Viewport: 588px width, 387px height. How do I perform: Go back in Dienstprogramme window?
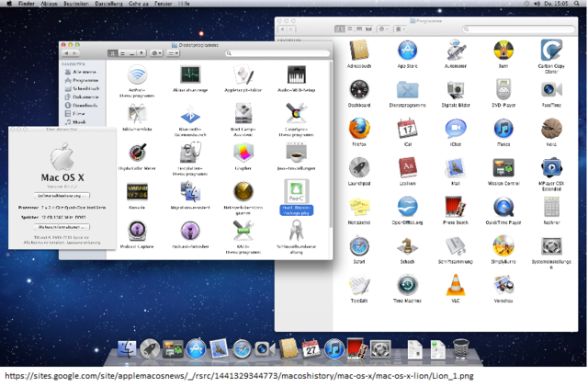pos(66,53)
